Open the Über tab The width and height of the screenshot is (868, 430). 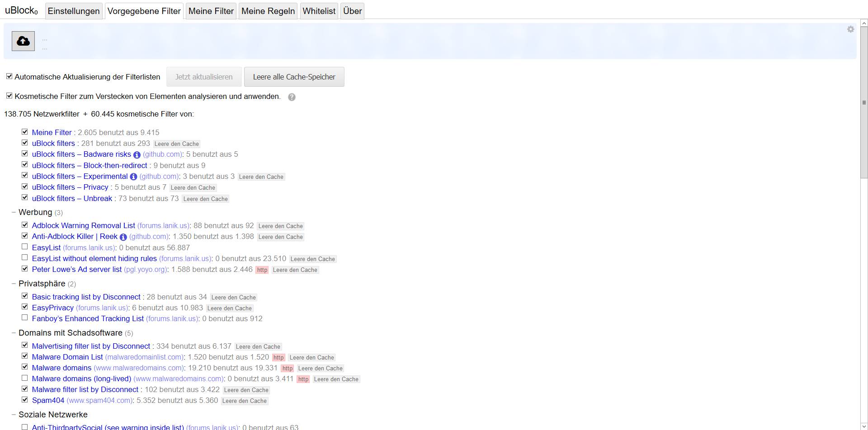click(352, 11)
